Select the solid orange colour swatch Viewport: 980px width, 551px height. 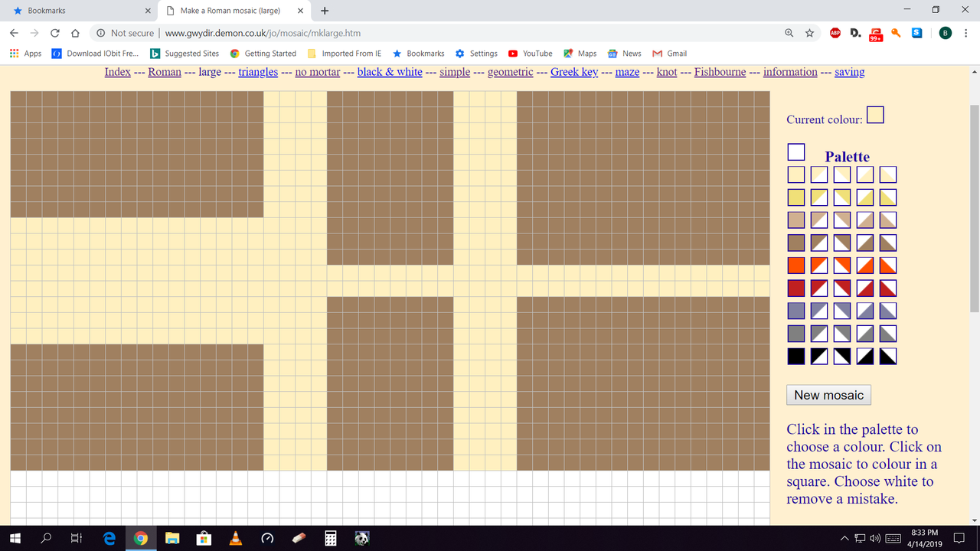pos(796,266)
